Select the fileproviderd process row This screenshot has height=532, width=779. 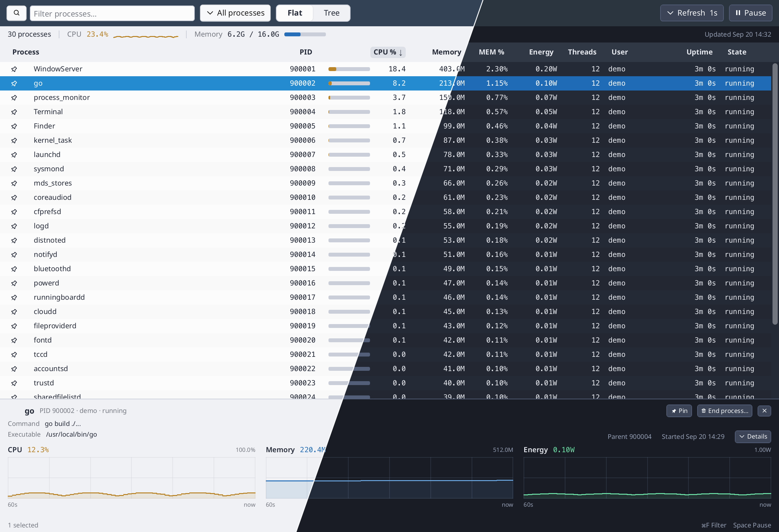coord(386,326)
